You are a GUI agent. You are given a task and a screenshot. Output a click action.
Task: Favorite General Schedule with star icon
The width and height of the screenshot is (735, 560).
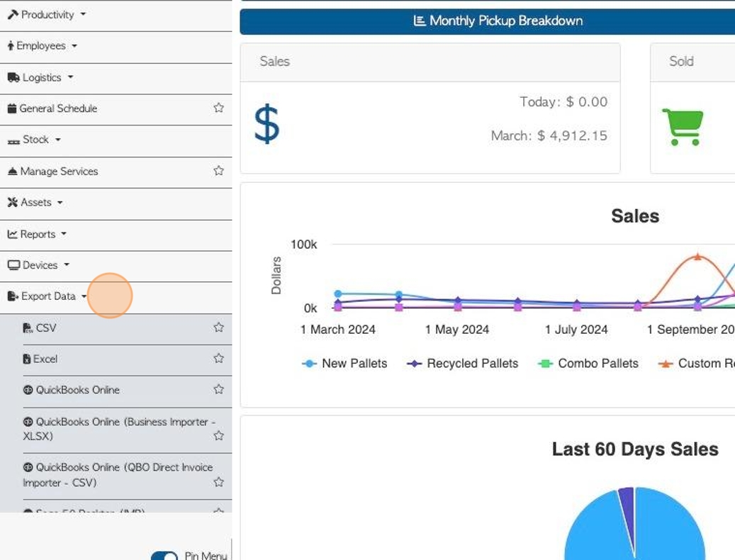tap(218, 108)
